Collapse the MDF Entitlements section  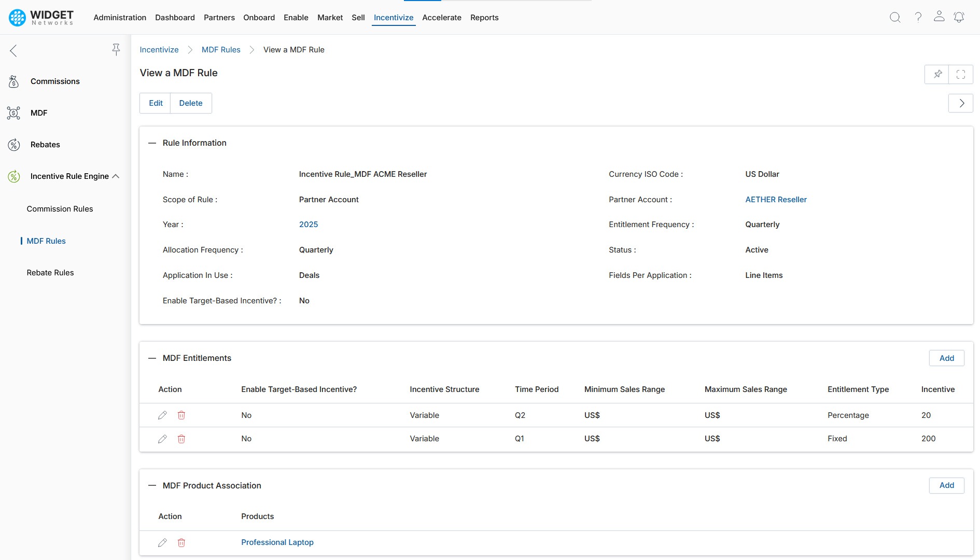coord(152,358)
